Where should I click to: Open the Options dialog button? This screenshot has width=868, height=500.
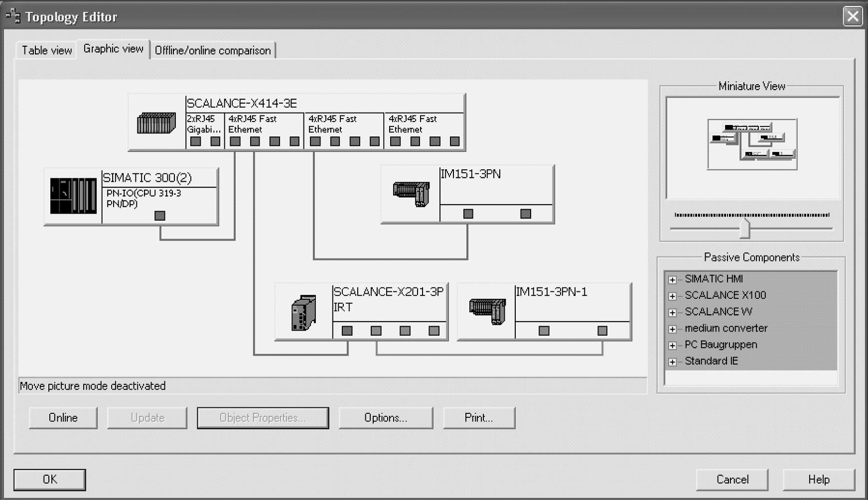pos(386,418)
